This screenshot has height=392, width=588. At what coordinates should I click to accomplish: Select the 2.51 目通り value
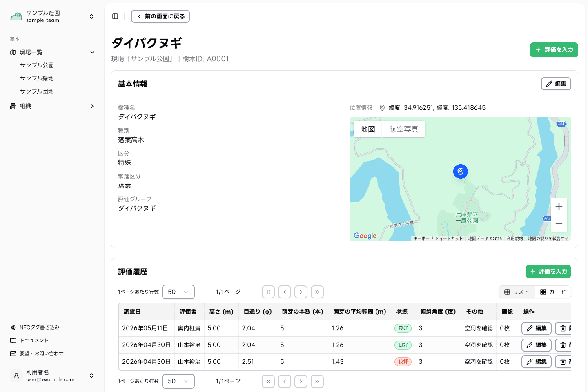click(248, 362)
